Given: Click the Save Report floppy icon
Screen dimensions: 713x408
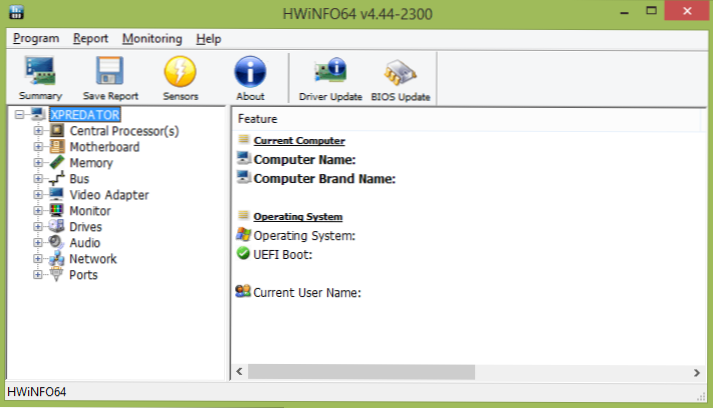Looking at the screenshot, I should click(x=110, y=71).
